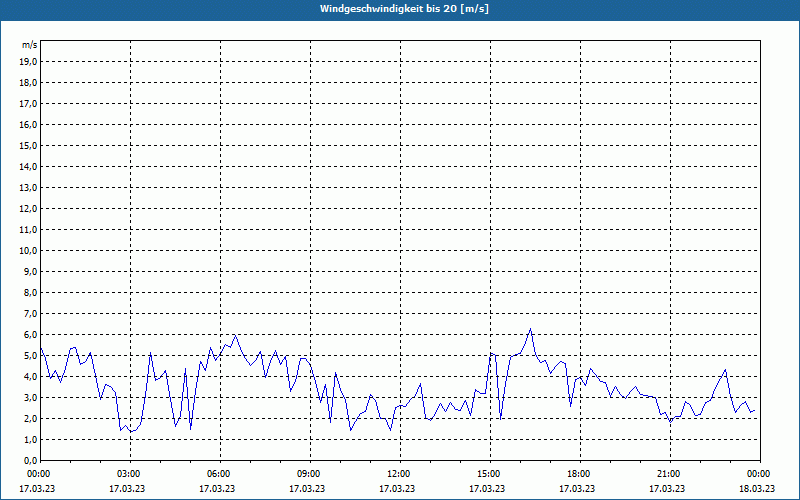The width and height of the screenshot is (800, 500).
Task: Select the '12,0' axis value
Action: pos(28,208)
